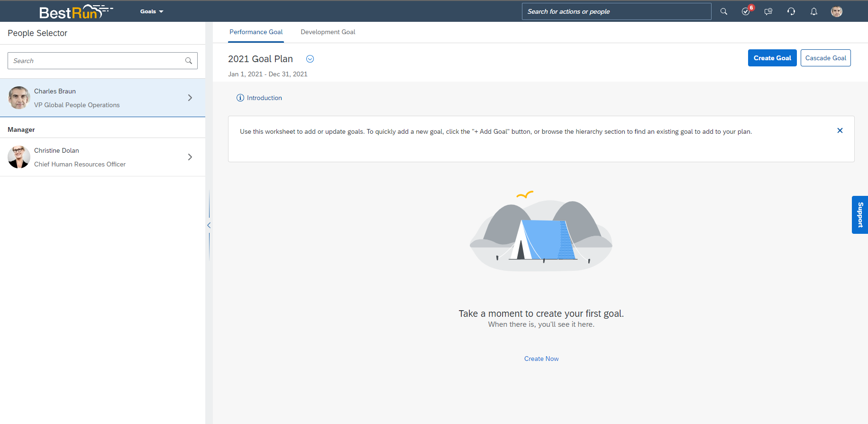Click Charles Braun's profile photo
The image size is (868, 424).
(x=19, y=98)
